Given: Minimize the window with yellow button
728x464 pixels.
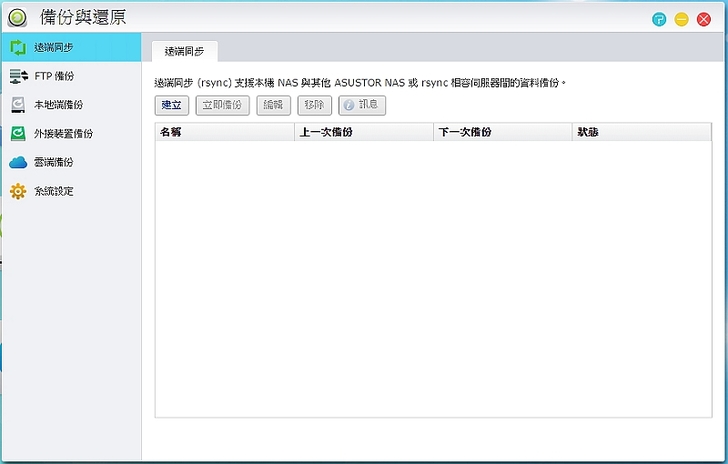Looking at the screenshot, I should [x=682, y=19].
